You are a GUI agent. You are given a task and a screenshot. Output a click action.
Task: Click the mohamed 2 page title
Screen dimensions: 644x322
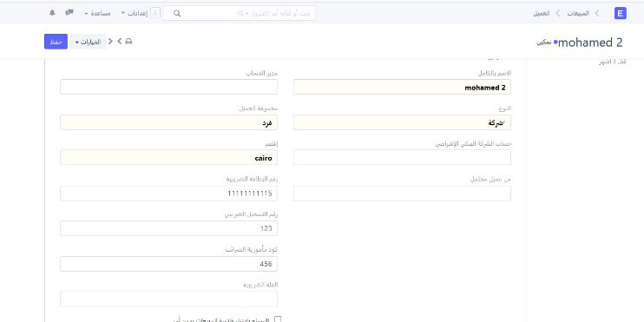590,42
